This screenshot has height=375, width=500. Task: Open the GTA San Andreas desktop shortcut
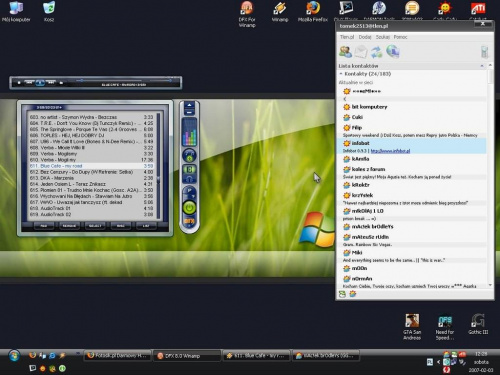412,327
